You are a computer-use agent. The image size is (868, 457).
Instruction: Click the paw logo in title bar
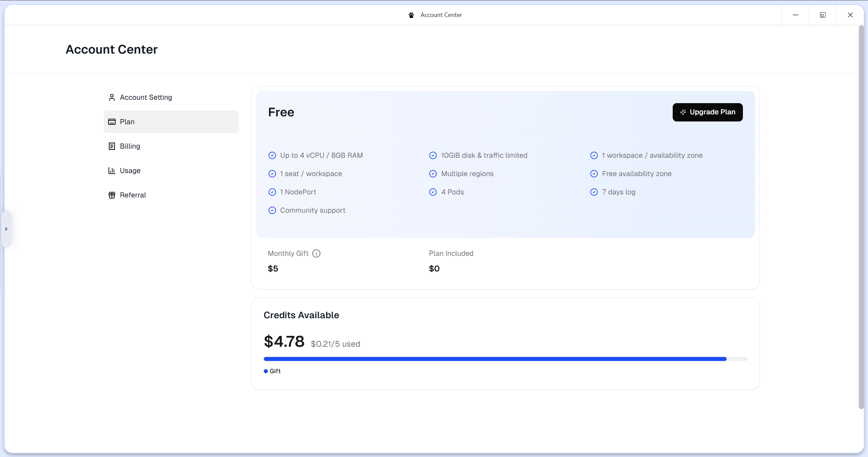click(411, 15)
